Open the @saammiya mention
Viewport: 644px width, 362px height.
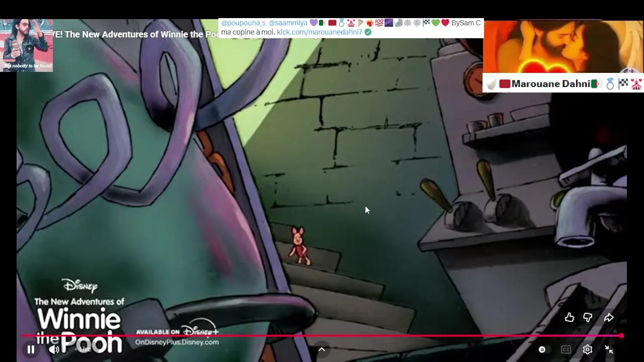288,23
